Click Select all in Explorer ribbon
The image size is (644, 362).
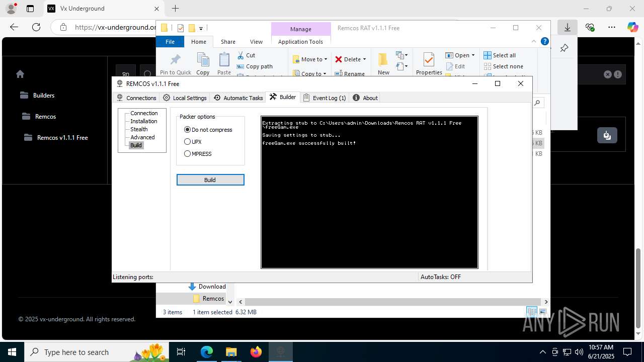click(x=500, y=55)
